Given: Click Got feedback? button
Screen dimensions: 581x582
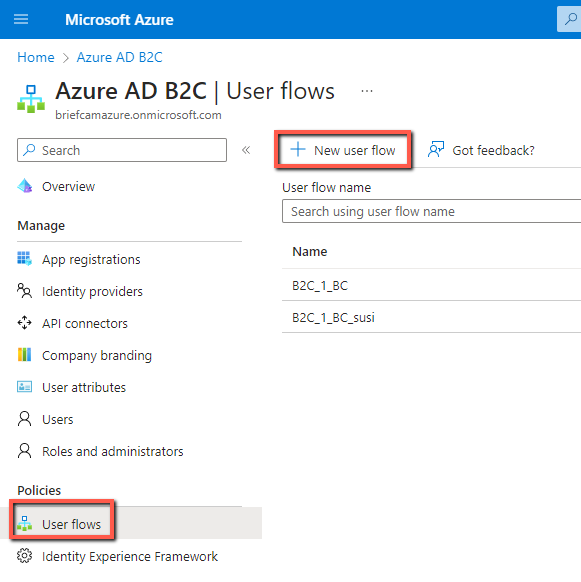Looking at the screenshot, I should pos(481,150).
